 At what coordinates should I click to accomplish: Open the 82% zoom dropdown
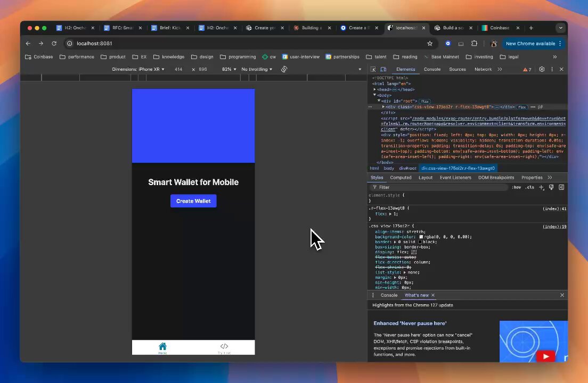point(229,69)
